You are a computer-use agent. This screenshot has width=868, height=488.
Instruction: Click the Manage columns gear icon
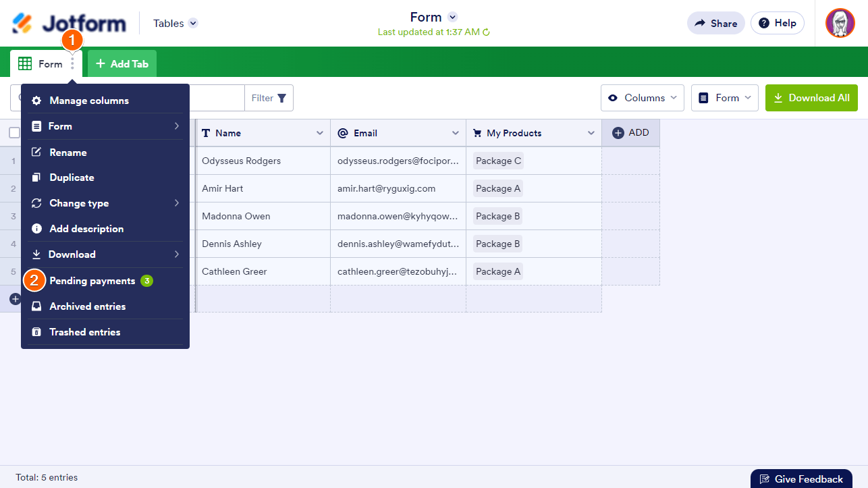pyautogui.click(x=36, y=101)
